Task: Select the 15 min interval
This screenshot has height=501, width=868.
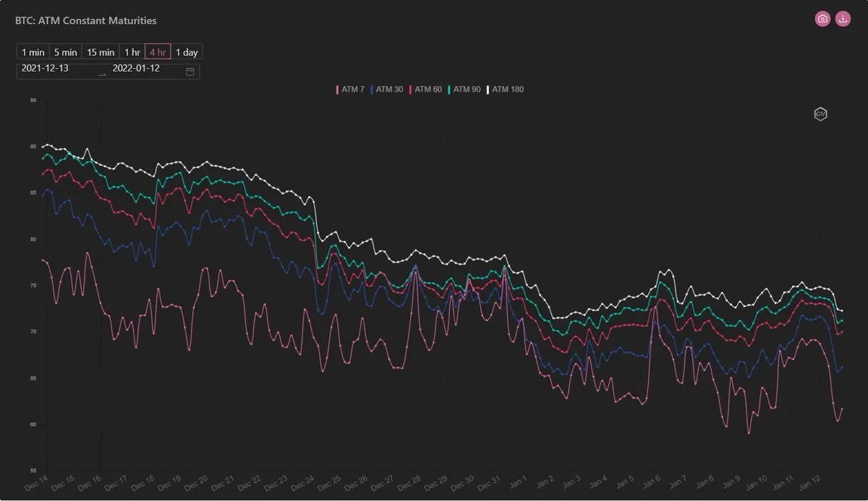Action: click(101, 52)
